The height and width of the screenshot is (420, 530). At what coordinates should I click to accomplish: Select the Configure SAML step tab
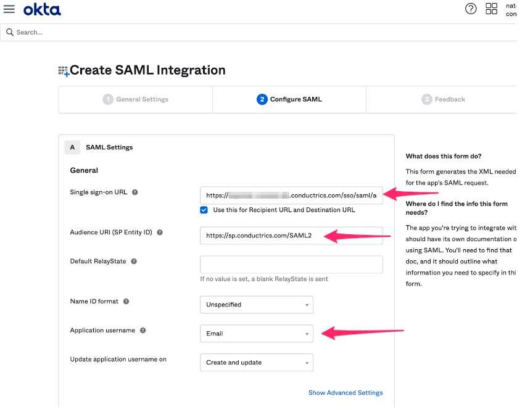click(289, 100)
